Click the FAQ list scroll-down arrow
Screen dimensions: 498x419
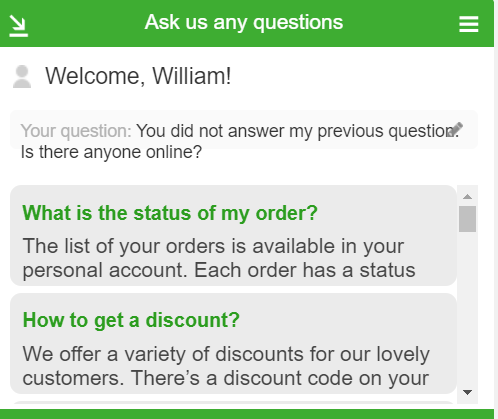tap(467, 392)
